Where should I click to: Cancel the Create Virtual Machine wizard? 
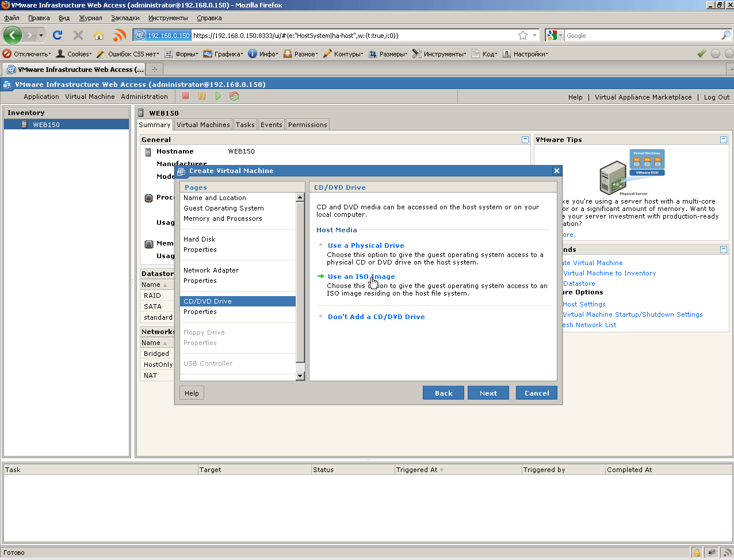[x=537, y=393]
